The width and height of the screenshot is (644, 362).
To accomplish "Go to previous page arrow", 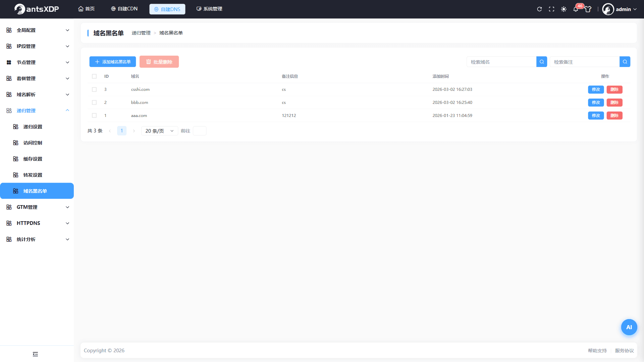I will [110, 131].
